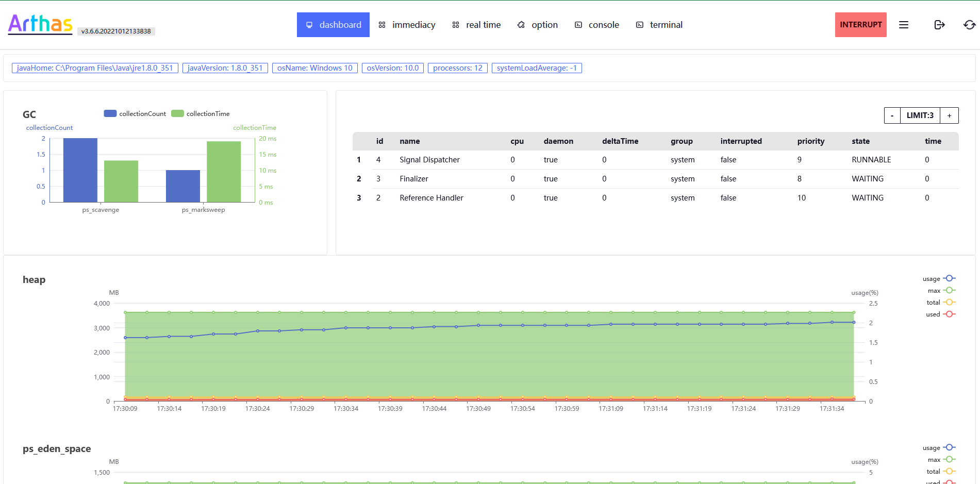Click the name column header

(410, 141)
